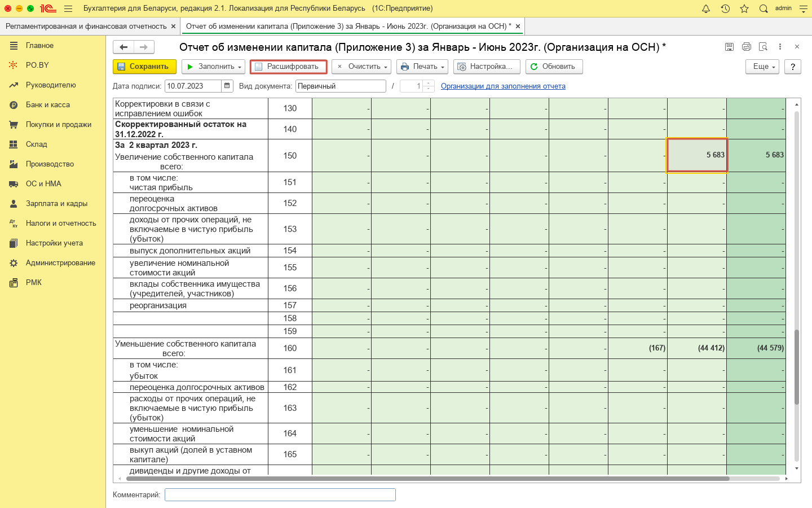Open Организации для заполнения отчета link

tap(503, 86)
